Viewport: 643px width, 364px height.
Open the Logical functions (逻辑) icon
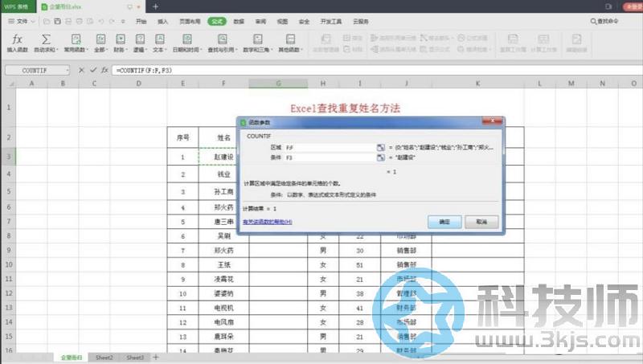coord(140,39)
